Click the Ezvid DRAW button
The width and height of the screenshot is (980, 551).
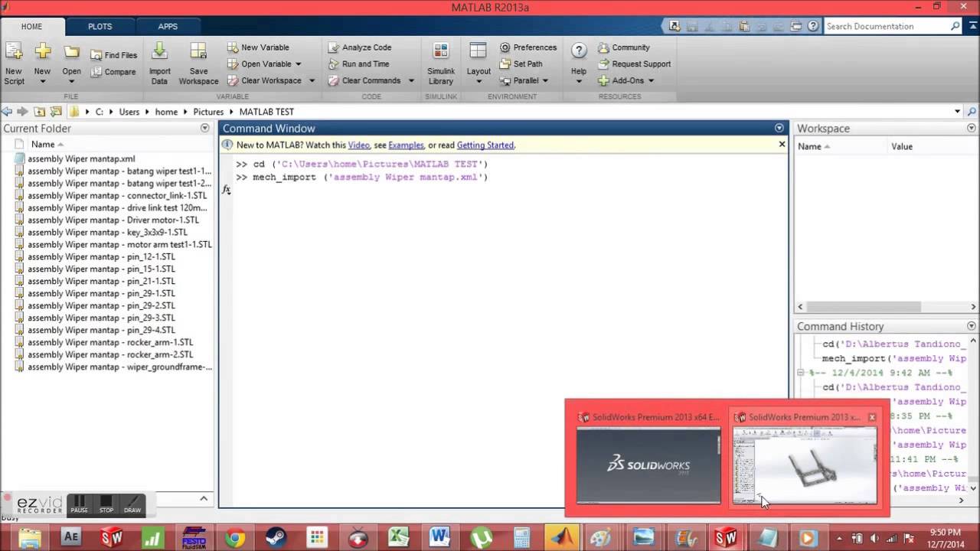(132, 505)
